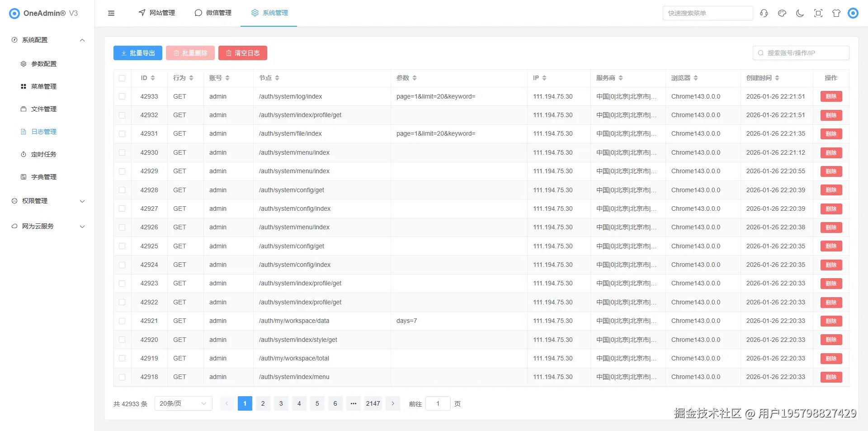The width and height of the screenshot is (868, 431).
Task: Click the 清空日志 button
Action: (243, 53)
